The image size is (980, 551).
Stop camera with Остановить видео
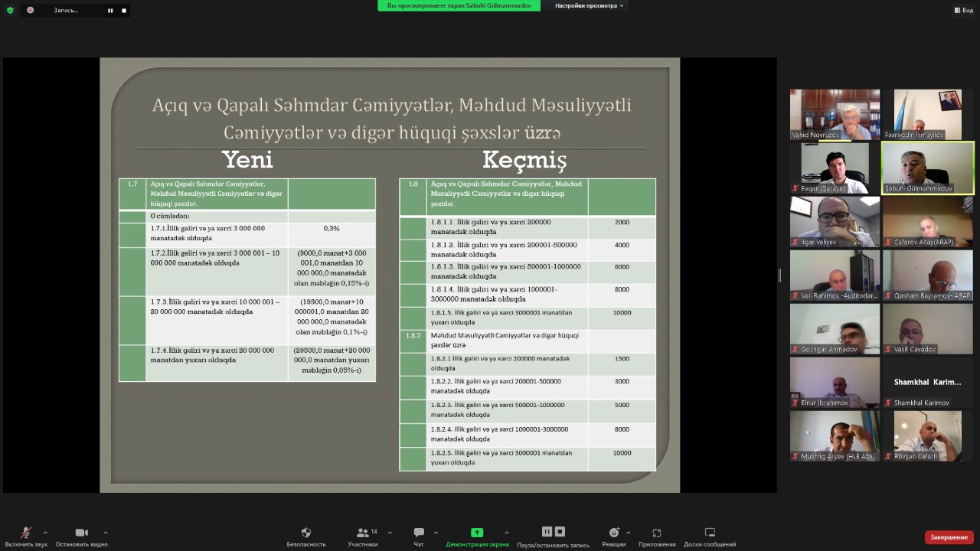tap(81, 533)
